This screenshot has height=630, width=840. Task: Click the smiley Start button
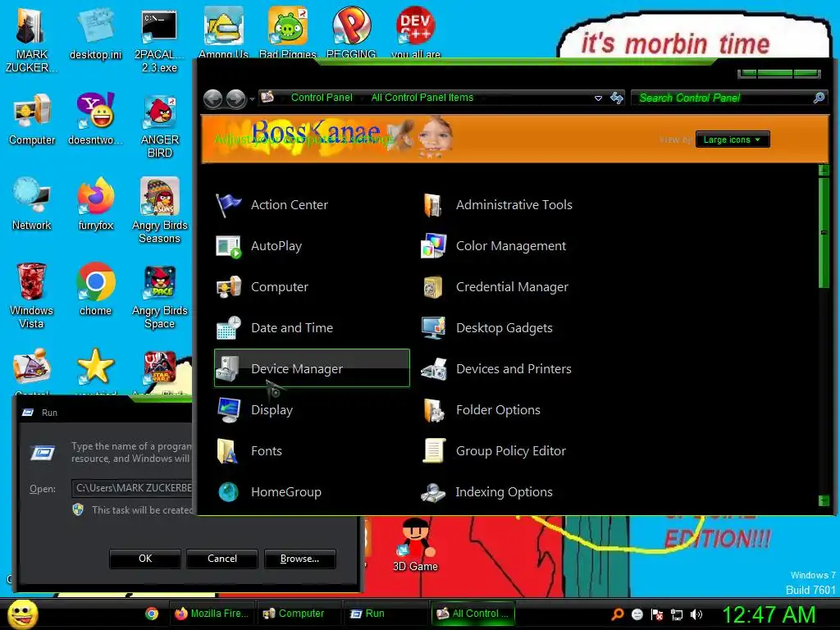point(22,614)
